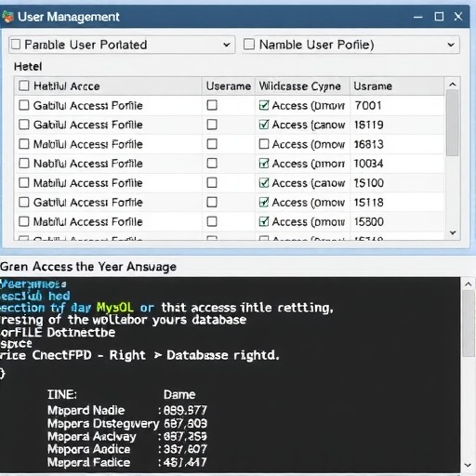Uncheck Access checkbox in the 7001 row
The image size is (476, 476).
[264, 105]
